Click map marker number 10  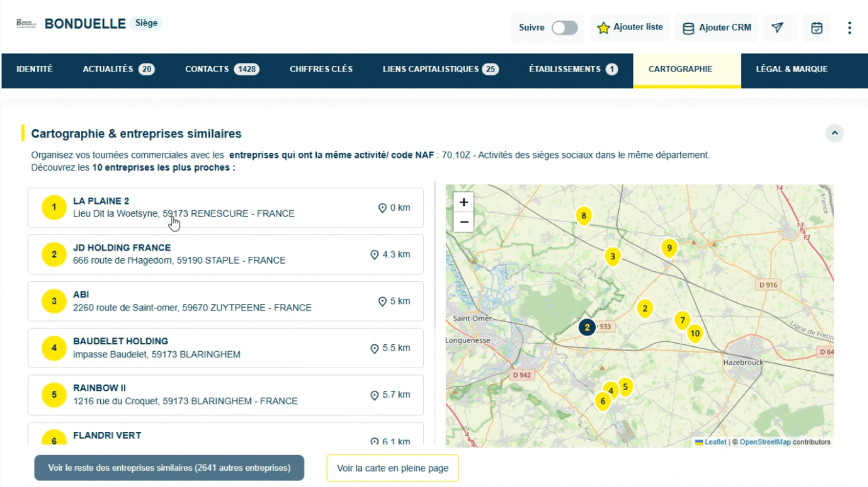pos(695,334)
